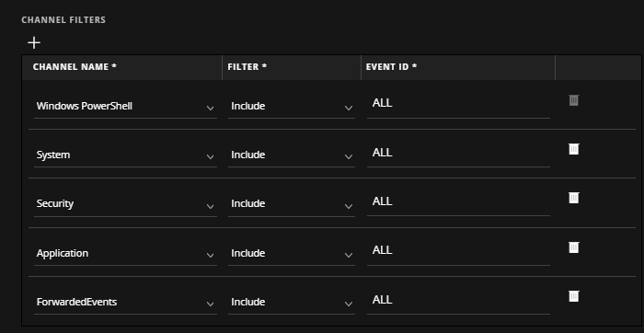
Task: Change the Include filter for Windows PowerShell
Action: [x=292, y=107]
